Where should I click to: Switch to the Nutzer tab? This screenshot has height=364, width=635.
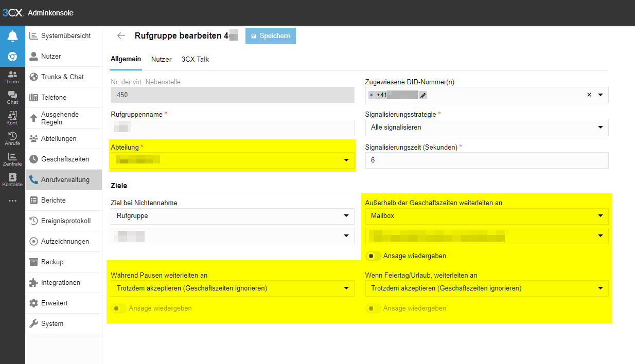click(x=161, y=59)
